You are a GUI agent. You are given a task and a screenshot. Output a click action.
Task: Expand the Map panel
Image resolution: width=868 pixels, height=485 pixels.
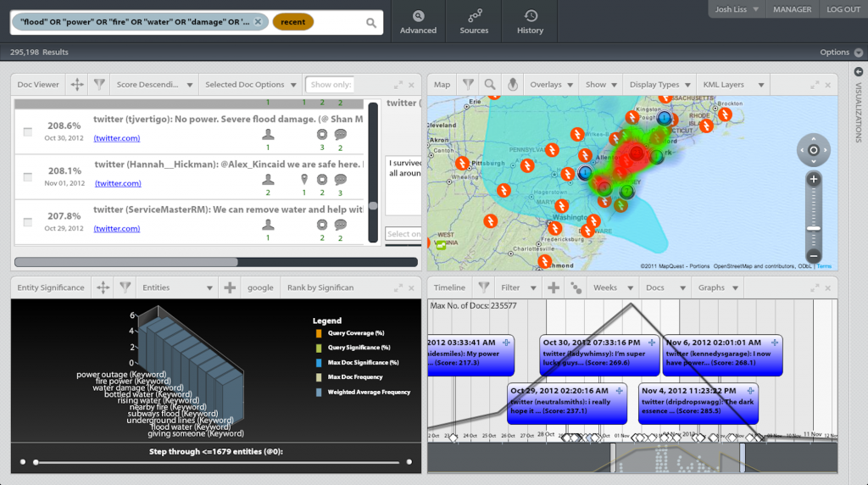pos(815,85)
